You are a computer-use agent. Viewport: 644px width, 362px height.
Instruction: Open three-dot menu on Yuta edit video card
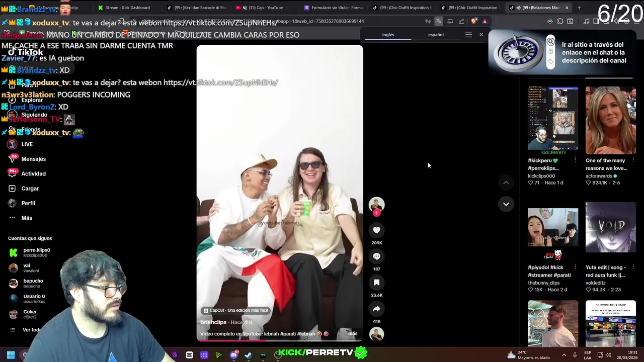pyautogui.click(x=633, y=267)
